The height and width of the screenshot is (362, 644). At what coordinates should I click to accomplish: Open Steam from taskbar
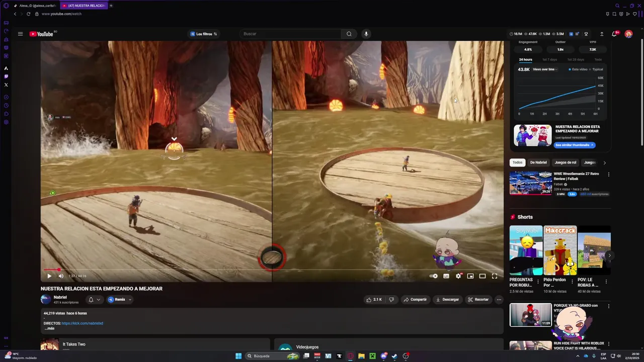[394, 356]
